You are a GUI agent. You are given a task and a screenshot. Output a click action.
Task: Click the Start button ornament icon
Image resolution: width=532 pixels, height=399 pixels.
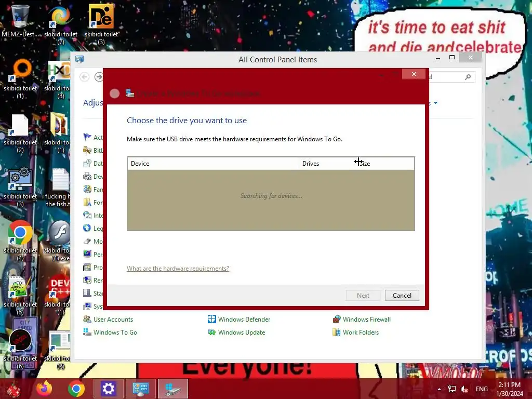click(13, 390)
